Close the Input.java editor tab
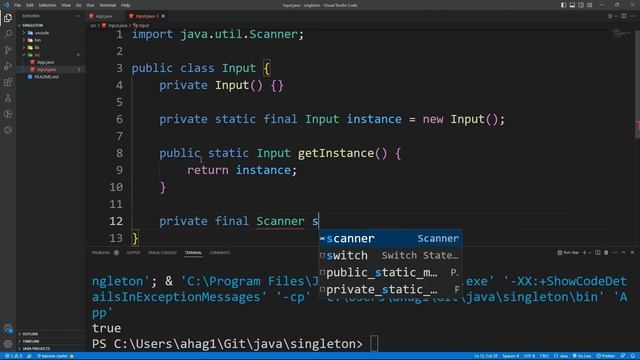 (x=163, y=16)
